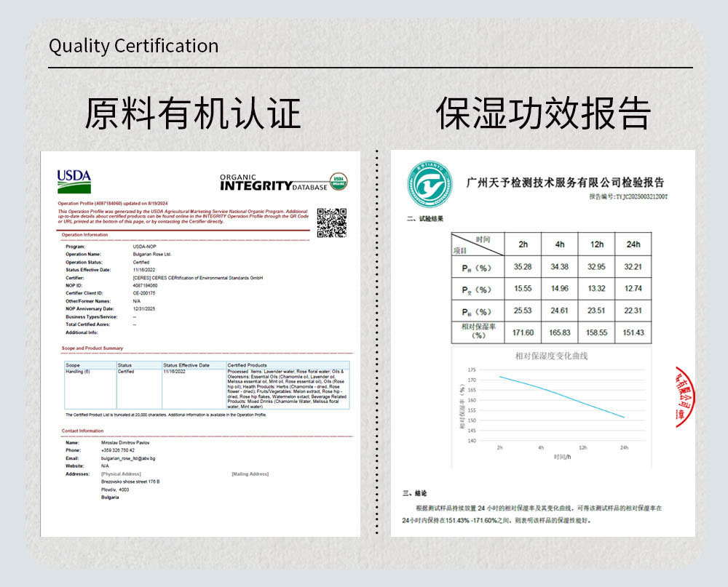
Task: Click the Certifier Client ID 'CE-200175'
Action: [x=144, y=293]
